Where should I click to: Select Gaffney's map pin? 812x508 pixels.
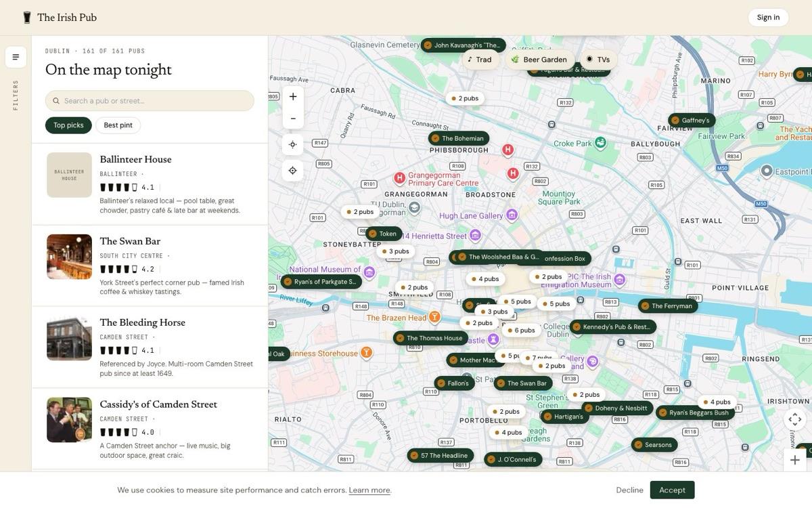(x=691, y=121)
